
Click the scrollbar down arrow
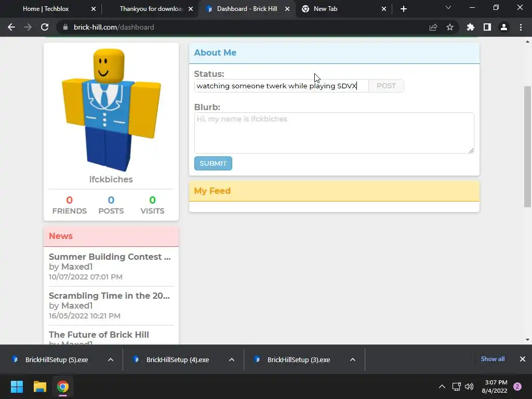coord(528,340)
